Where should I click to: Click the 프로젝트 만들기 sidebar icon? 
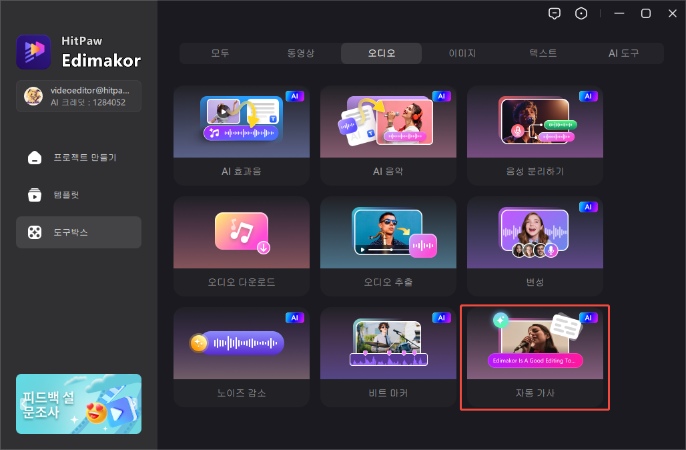(34, 158)
